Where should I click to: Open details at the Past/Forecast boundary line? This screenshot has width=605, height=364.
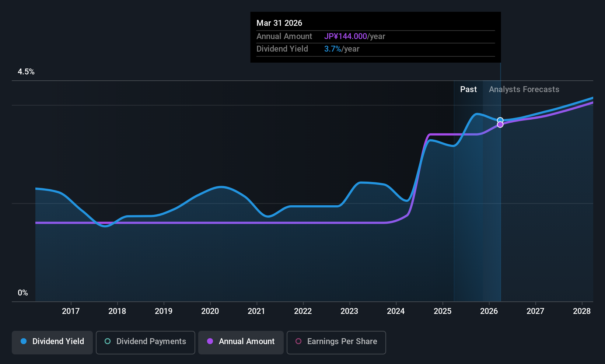click(x=500, y=184)
